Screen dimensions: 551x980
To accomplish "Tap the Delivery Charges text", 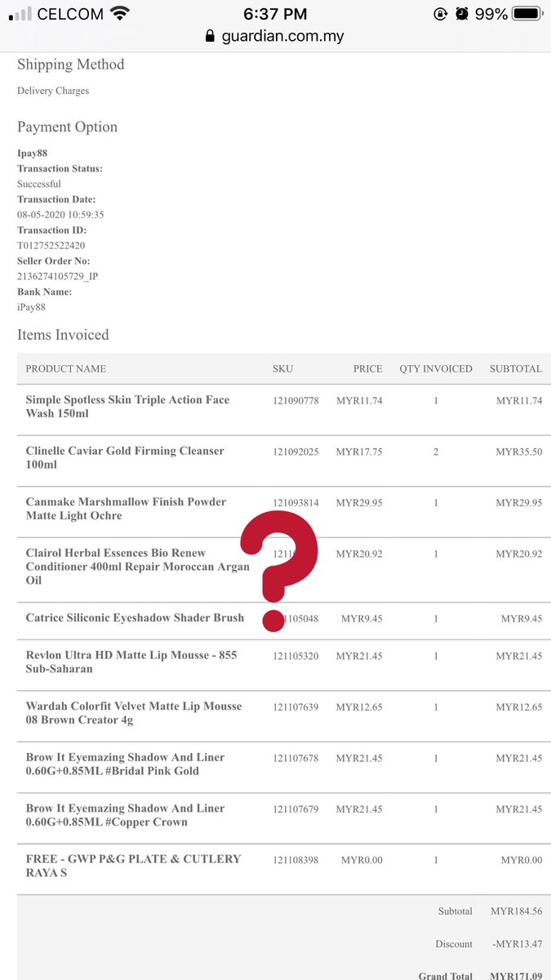I will point(53,91).
